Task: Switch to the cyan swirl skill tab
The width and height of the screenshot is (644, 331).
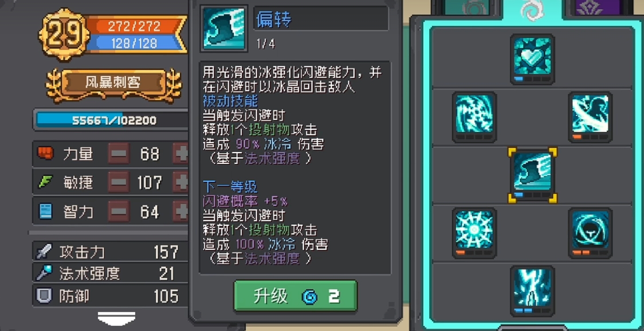Action: click(532, 10)
